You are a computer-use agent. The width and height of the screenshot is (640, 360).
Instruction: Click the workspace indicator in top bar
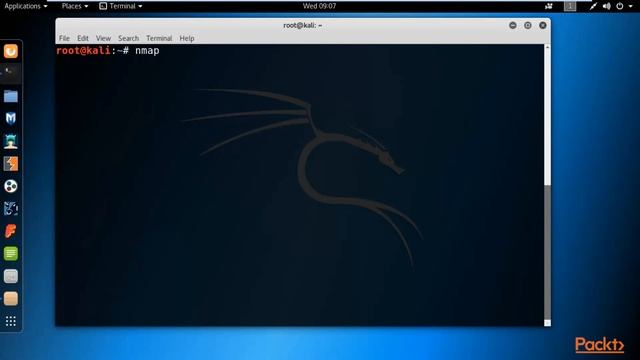[570, 6]
